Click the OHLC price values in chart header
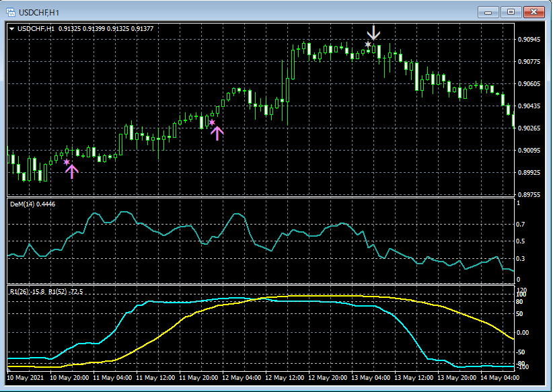553x392 pixels. tap(106, 28)
